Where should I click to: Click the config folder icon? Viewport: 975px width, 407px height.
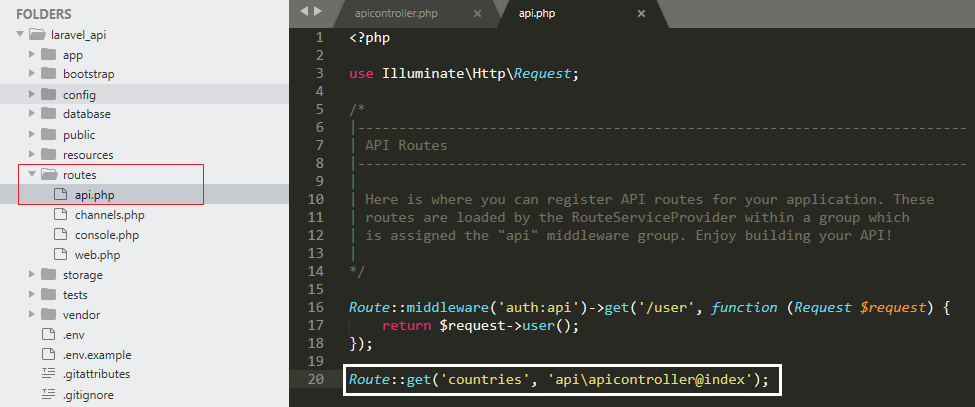coord(48,95)
